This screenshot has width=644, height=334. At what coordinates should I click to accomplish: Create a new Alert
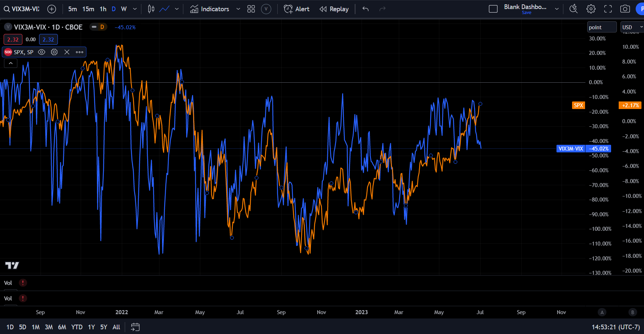click(297, 9)
